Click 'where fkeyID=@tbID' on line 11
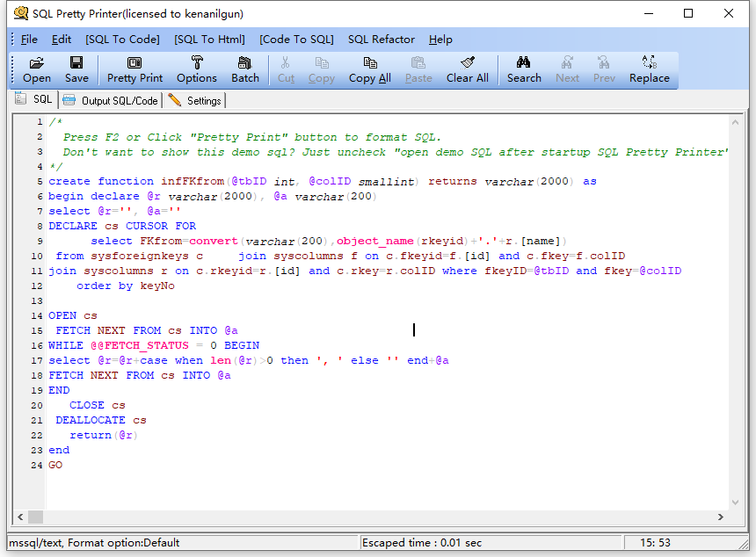 [x=505, y=271]
